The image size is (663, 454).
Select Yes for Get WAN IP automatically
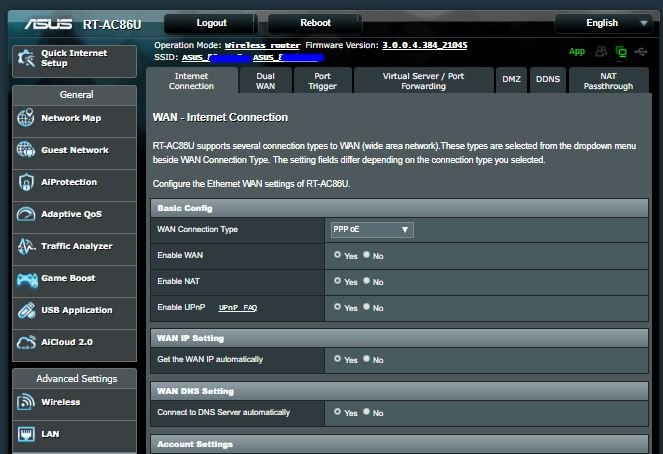pos(337,359)
